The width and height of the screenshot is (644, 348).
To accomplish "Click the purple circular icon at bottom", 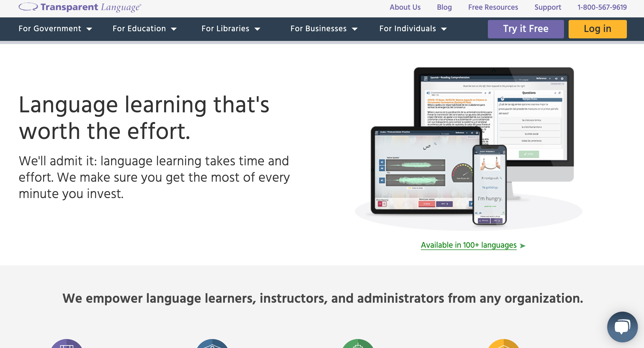I will (67, 344).
